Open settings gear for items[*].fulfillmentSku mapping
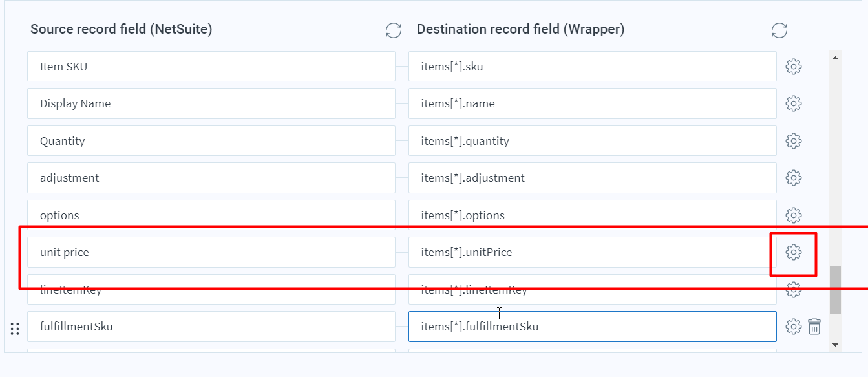868x377 pixels. 794,327
